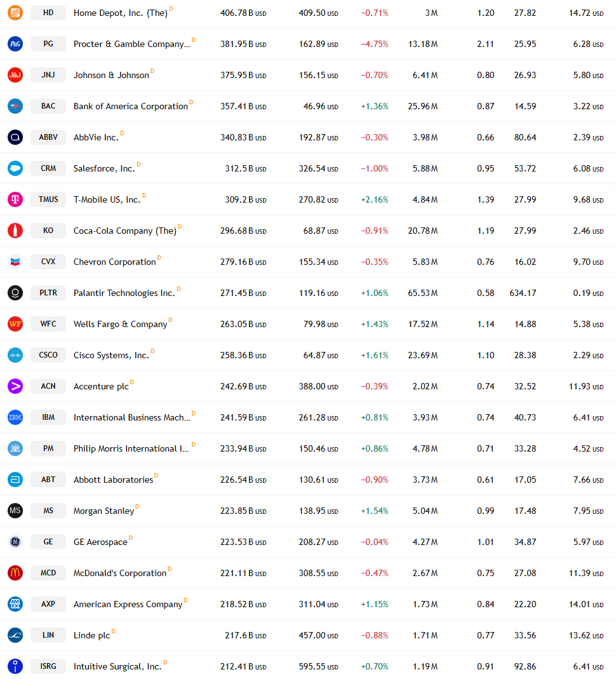
Task: Open the Morgan Stanley link
Action: (x=104, y=511)
